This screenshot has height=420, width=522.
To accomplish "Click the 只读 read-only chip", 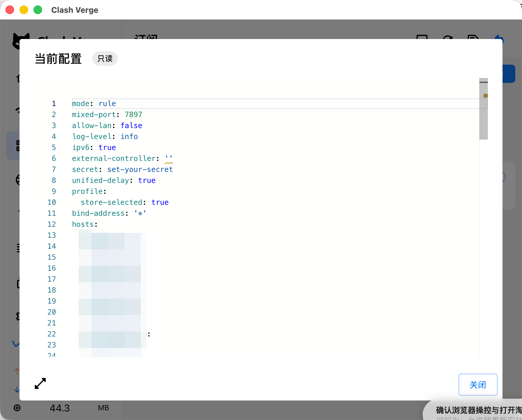I will pos(105,59).
